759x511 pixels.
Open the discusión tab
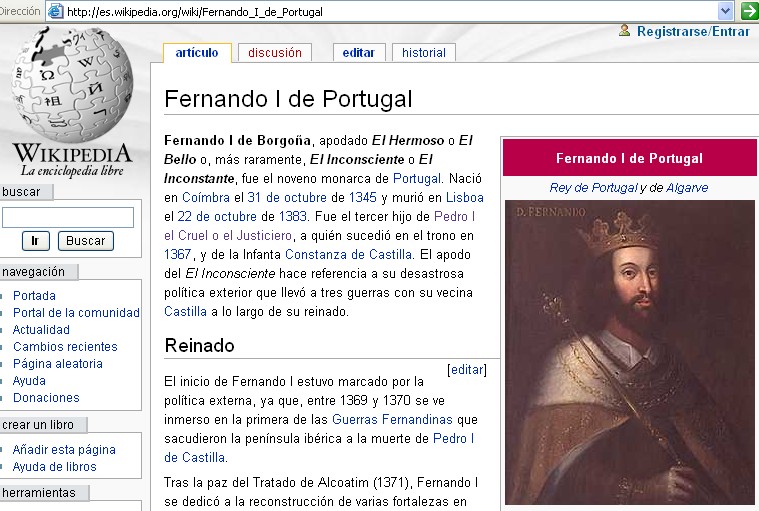(274, 53)
